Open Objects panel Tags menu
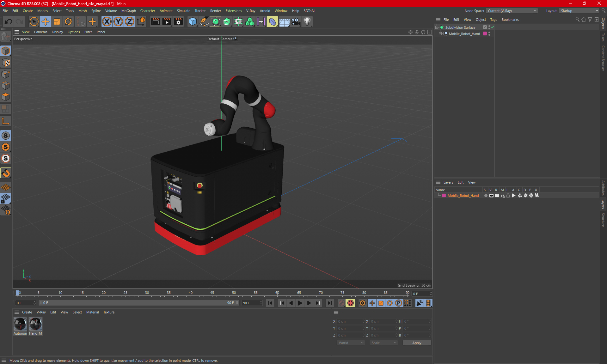This screenshot has height=364, width=607. (x=494, y=20)
